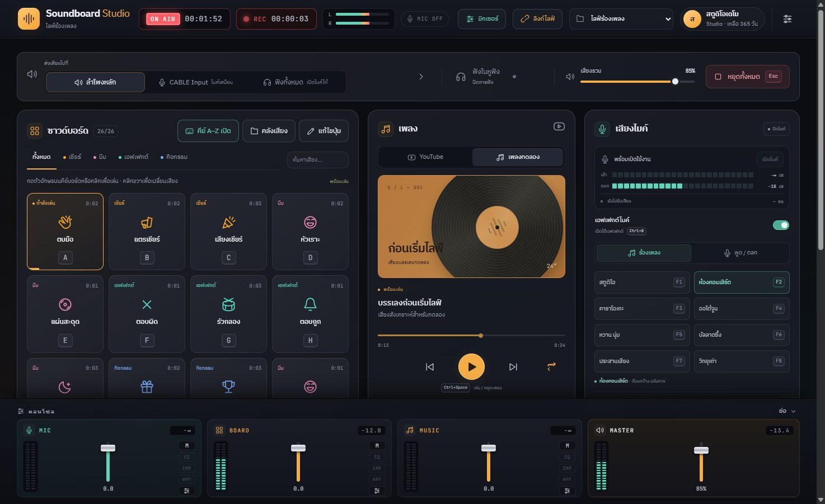Switch to the เอฟเฟกต์ category tab
This screenshot has width=825, height=504.
[134, 157]
